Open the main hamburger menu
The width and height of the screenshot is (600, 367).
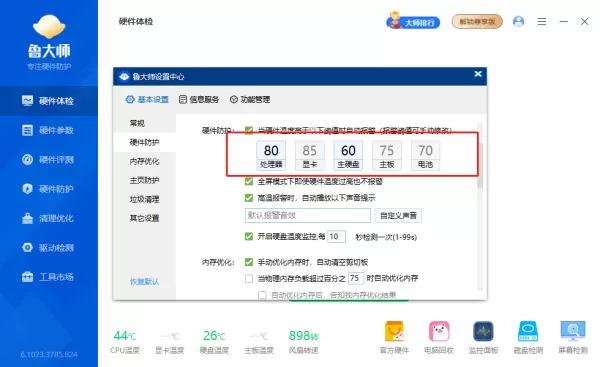(x=541, y=21)
